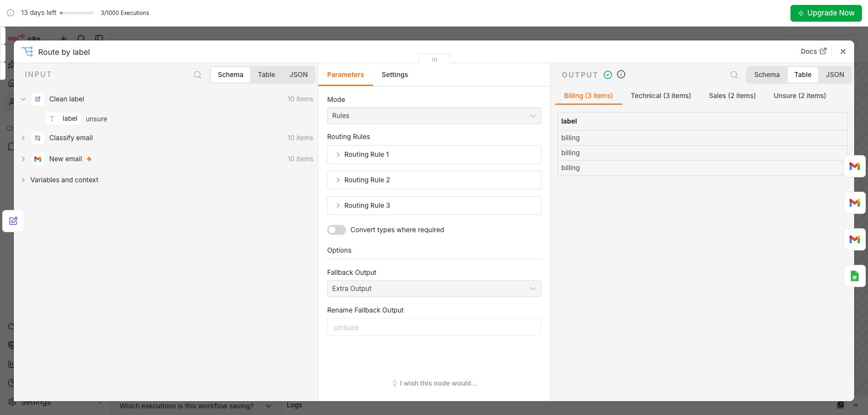Click the label field pill in schema
868x415 pixels.
[x=63, y=119]
